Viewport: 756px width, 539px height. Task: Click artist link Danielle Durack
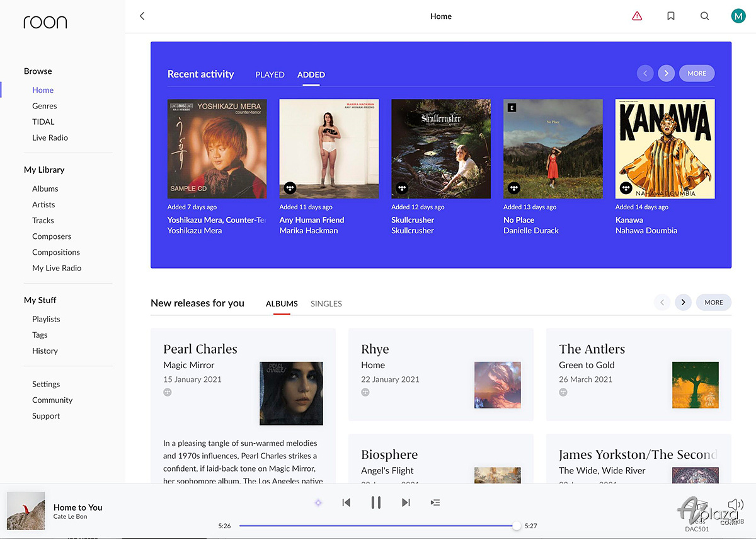[x=531, y=231]
